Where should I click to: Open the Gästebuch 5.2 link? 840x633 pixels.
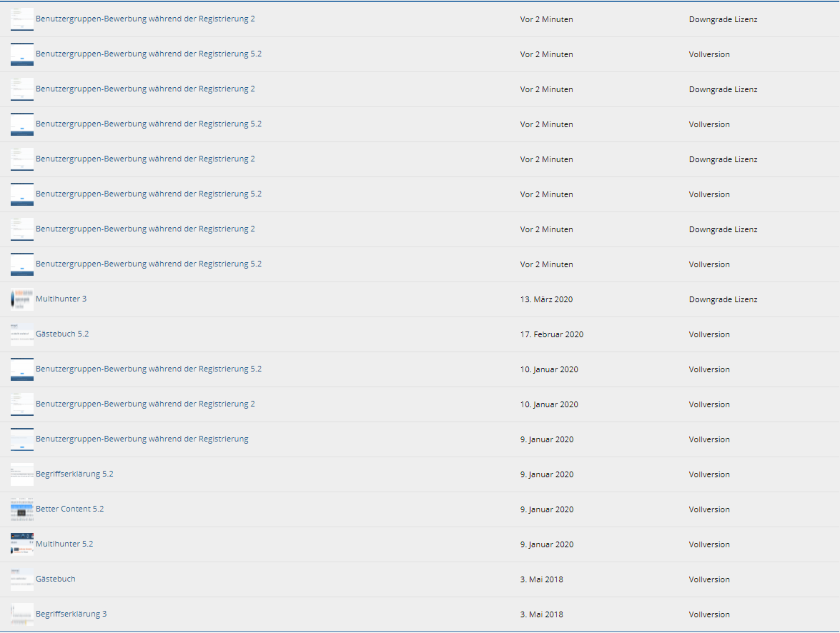(x=62, y=334)
